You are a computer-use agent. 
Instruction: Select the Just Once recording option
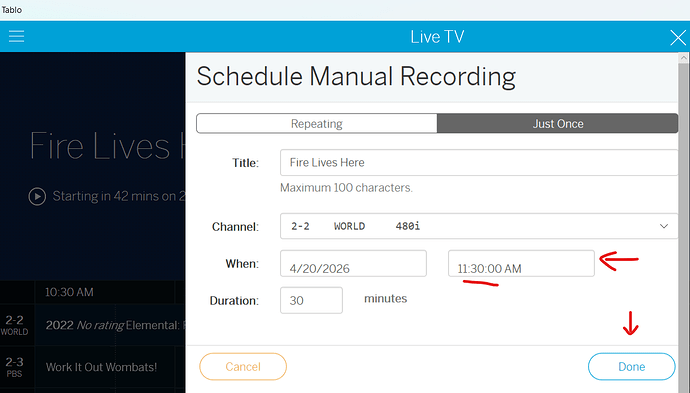pos(558,124)
